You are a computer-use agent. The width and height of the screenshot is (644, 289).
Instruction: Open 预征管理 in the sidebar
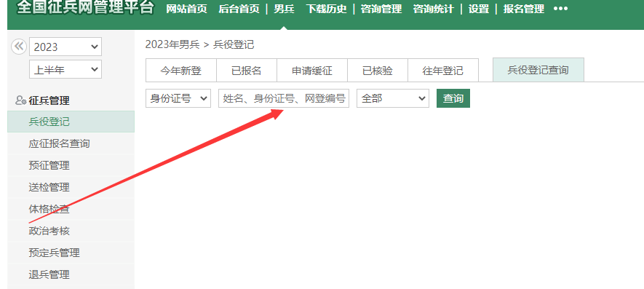(x=71, y=165)
